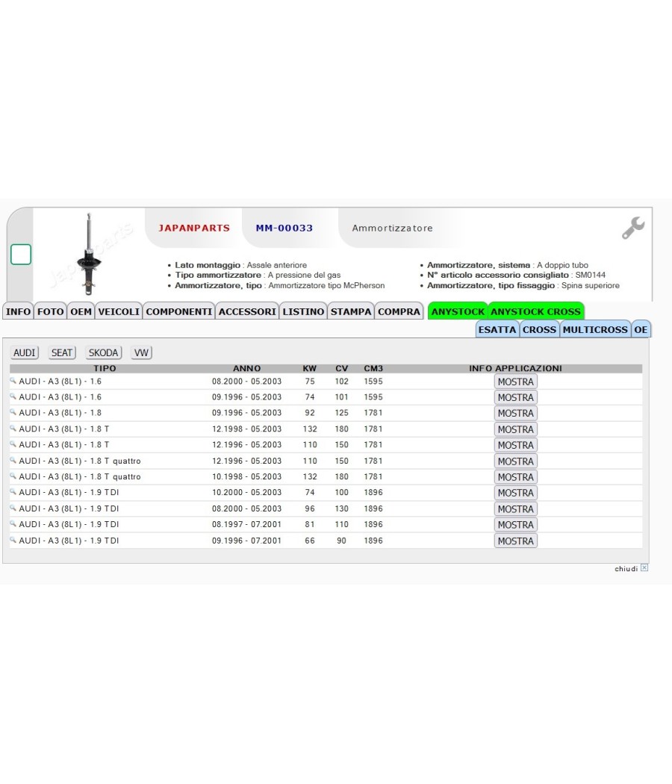Click magnifier for 1.9 TDI 66 kW row
Screen dimensions: 672x784
(13, 540)
